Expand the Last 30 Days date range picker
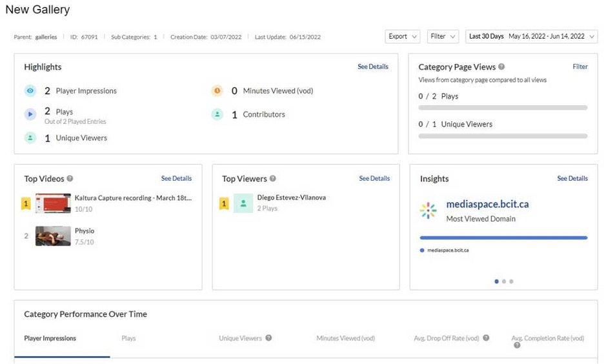Viewport: 604px width, 364px height. 531,37
